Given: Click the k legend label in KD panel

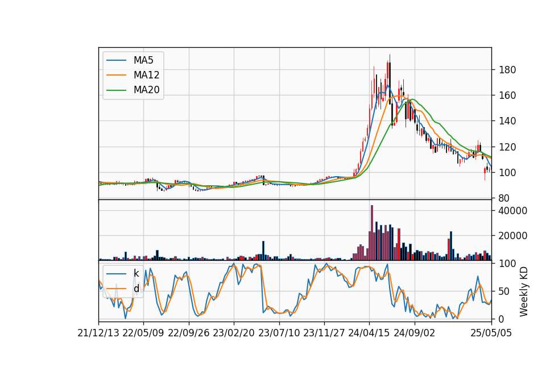Looking at the screenshot, I should coord(136,273).
